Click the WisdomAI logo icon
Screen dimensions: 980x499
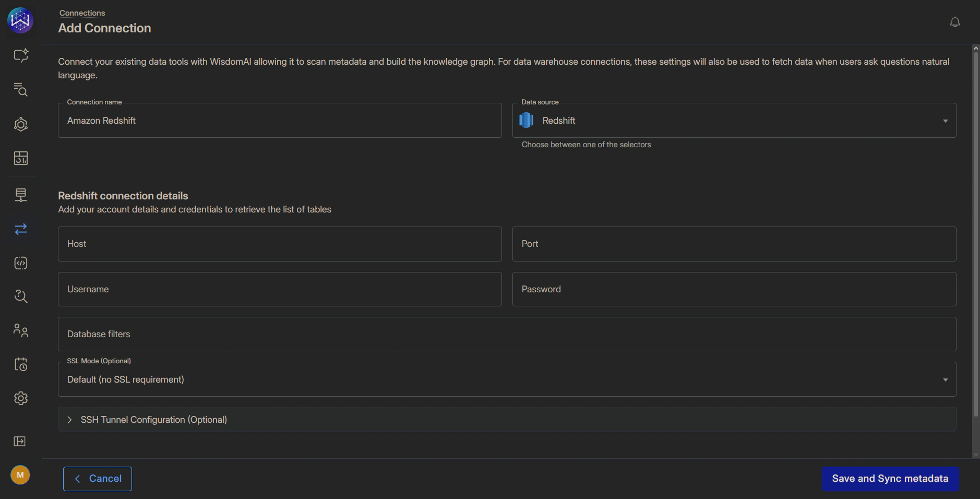pos(20,20)
